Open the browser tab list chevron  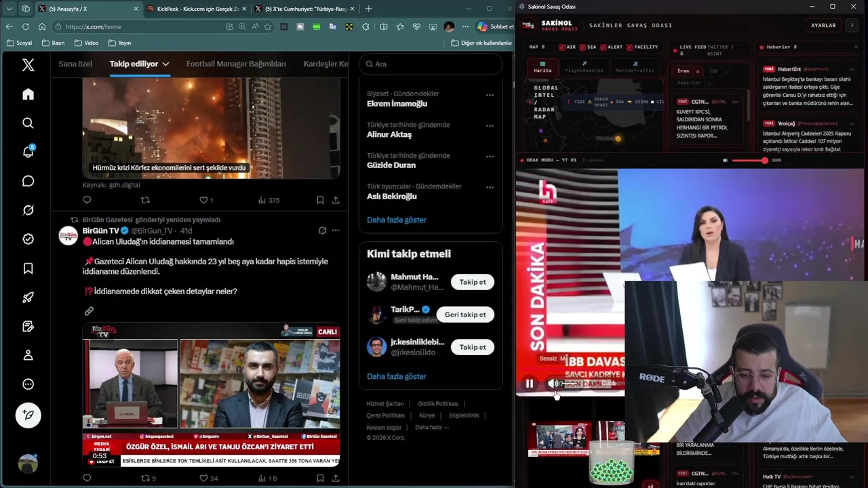click(9, 9)
